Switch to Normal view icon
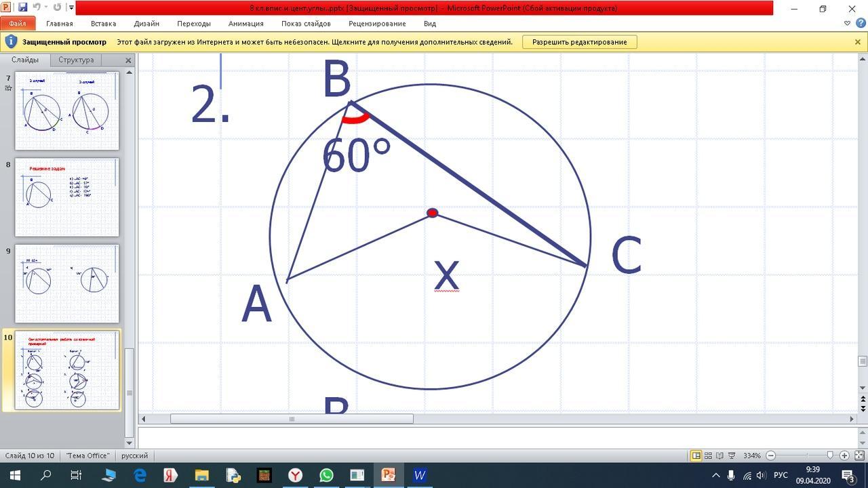 click(x=696, y=455)
